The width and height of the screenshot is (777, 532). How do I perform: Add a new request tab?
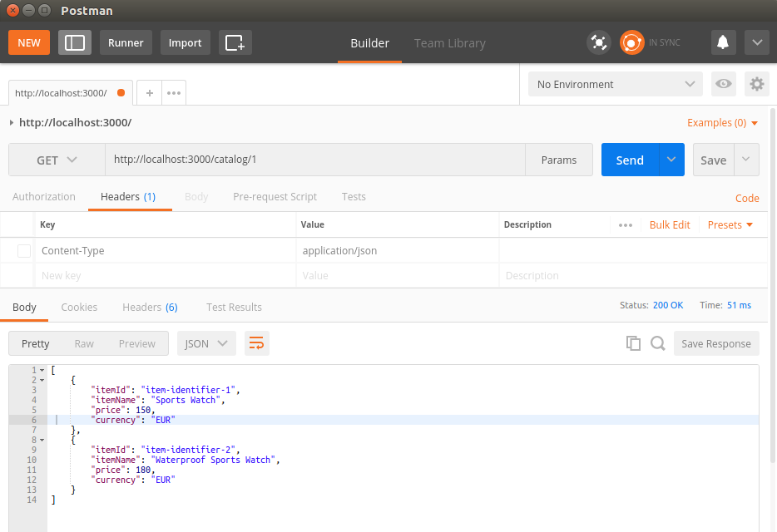150,93
